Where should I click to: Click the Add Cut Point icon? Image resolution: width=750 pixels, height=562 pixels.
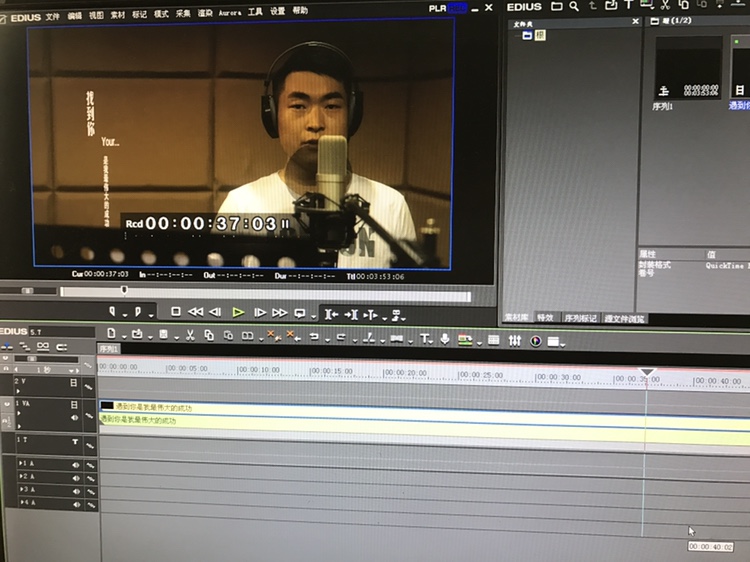pyautogui.click(x=368, y=338)
